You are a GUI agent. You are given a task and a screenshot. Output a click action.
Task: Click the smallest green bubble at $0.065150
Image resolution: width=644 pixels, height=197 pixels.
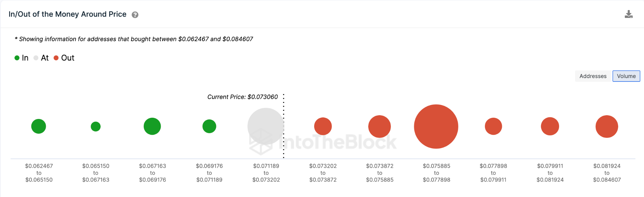pos(96,127)
